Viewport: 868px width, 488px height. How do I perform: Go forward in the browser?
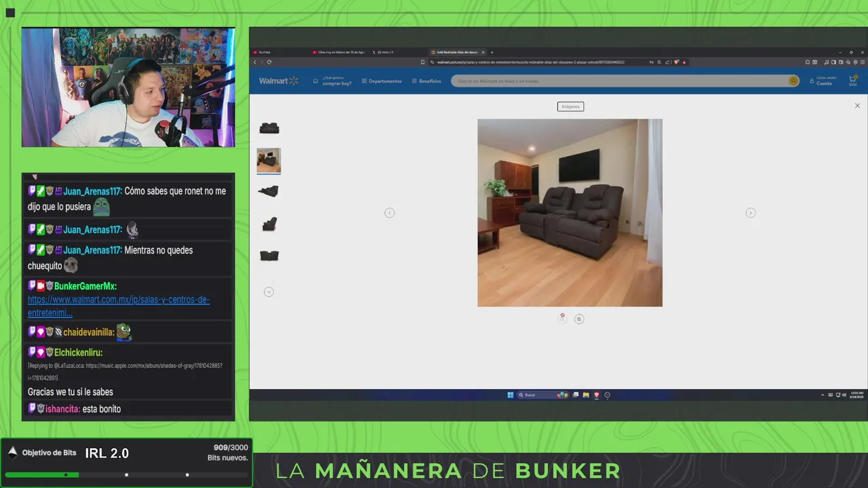click(262, 62)
